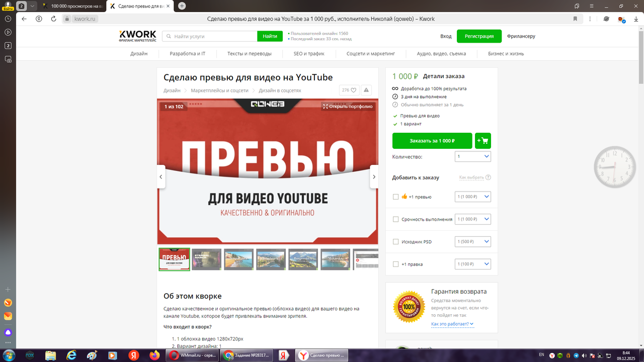Open the Маркетплейсы и соцсети breadcrumb

tap(219, 90)
